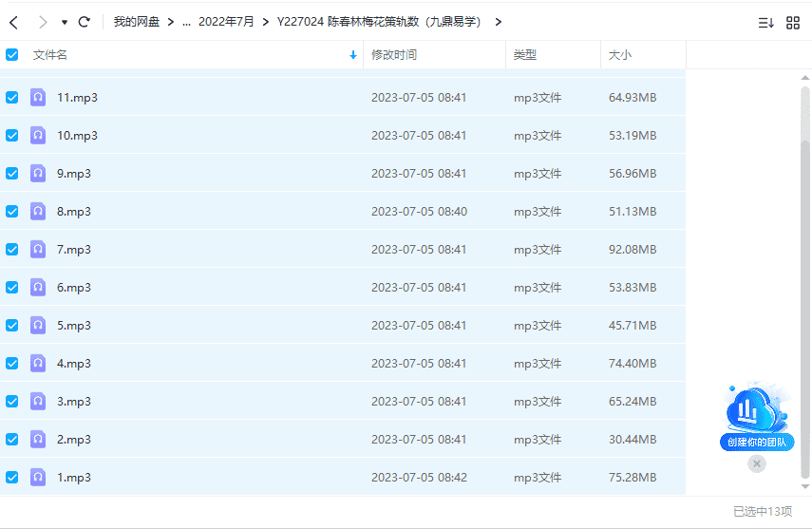The image size is (812, 529).
Task: Sort by 修改时间 column header
Action: pos(394,55)
